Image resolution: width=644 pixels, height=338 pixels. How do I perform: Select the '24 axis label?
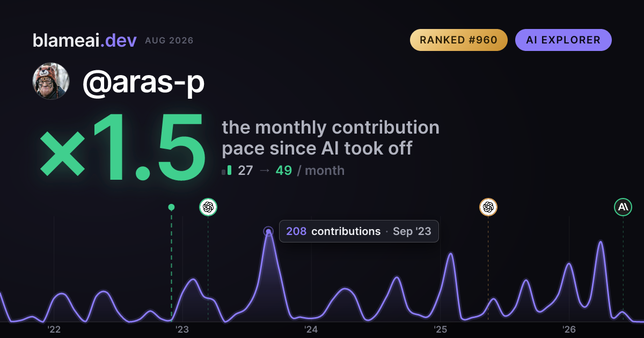(x=311, y=329)
